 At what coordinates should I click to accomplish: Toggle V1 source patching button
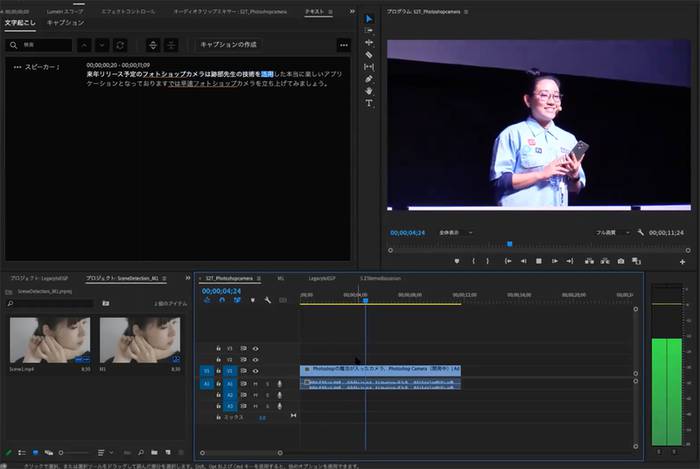click(207, 371)
